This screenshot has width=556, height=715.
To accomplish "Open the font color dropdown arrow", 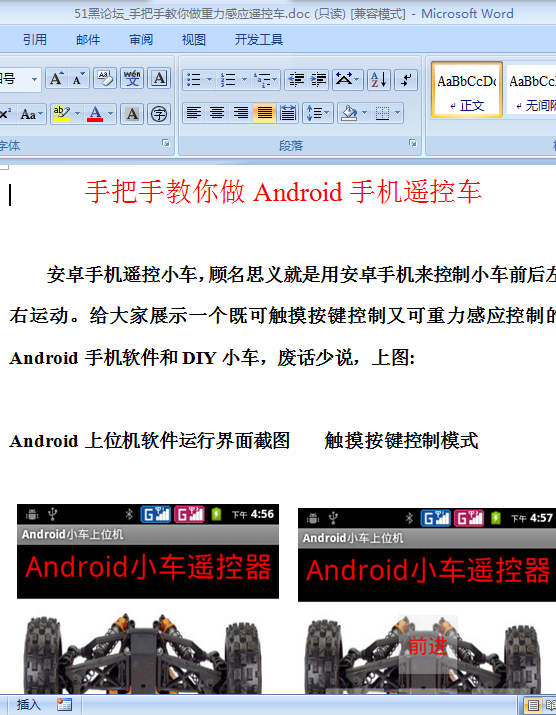I will pyautogui.click(x=110, y=114).
